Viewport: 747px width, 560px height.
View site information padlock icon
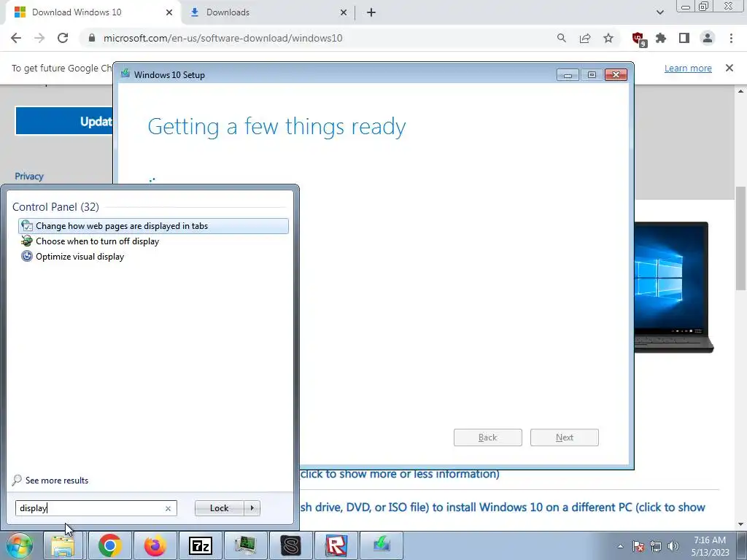point(92,38)
